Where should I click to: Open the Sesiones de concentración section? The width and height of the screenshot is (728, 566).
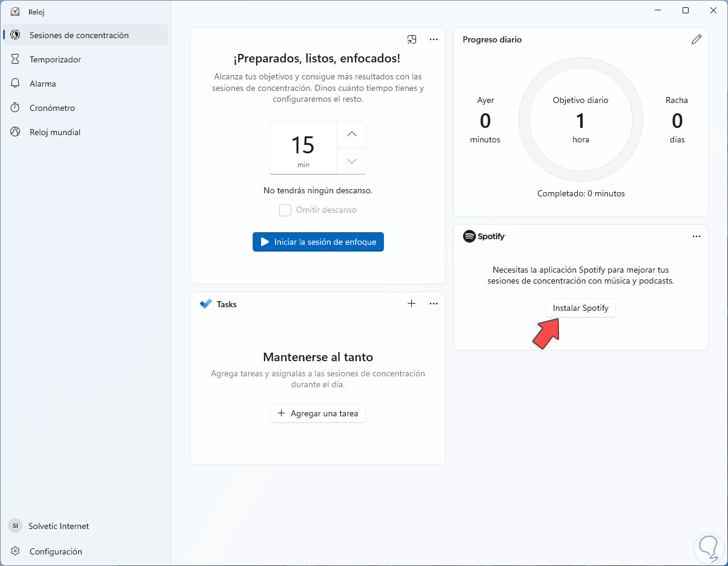click(79, 35)
